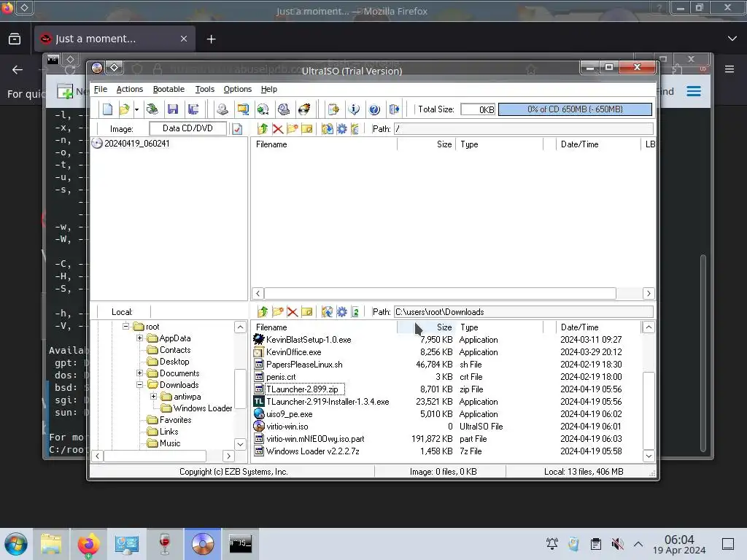Click the CD capacity progress bar
747x560 pixels.
575,109
